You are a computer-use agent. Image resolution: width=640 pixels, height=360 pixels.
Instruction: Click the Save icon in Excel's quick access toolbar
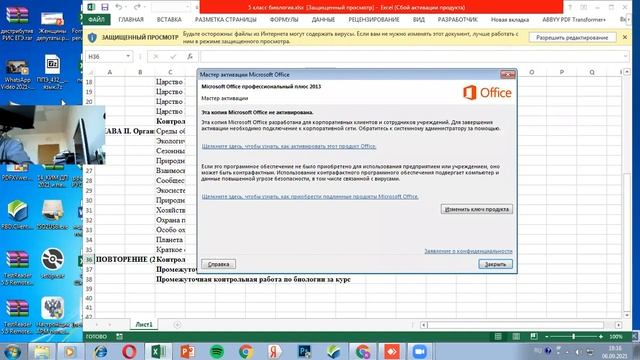[x=105, y=7]
